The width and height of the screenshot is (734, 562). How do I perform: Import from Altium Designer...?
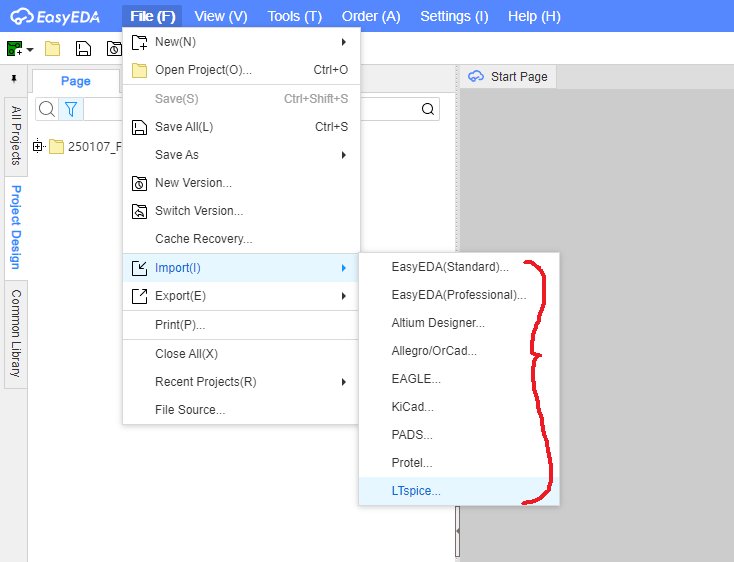click(x=459, y=323)
